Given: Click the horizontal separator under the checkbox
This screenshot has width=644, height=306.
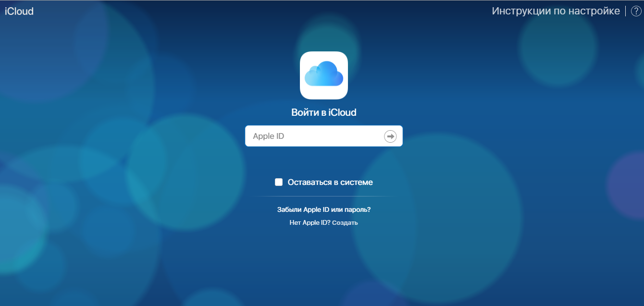Looking at the screenshot, I should [324, 196].
